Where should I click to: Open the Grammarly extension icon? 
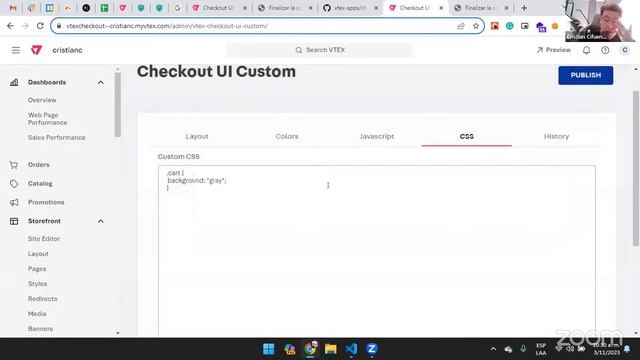pyautogui.click(x=510, y=26)
